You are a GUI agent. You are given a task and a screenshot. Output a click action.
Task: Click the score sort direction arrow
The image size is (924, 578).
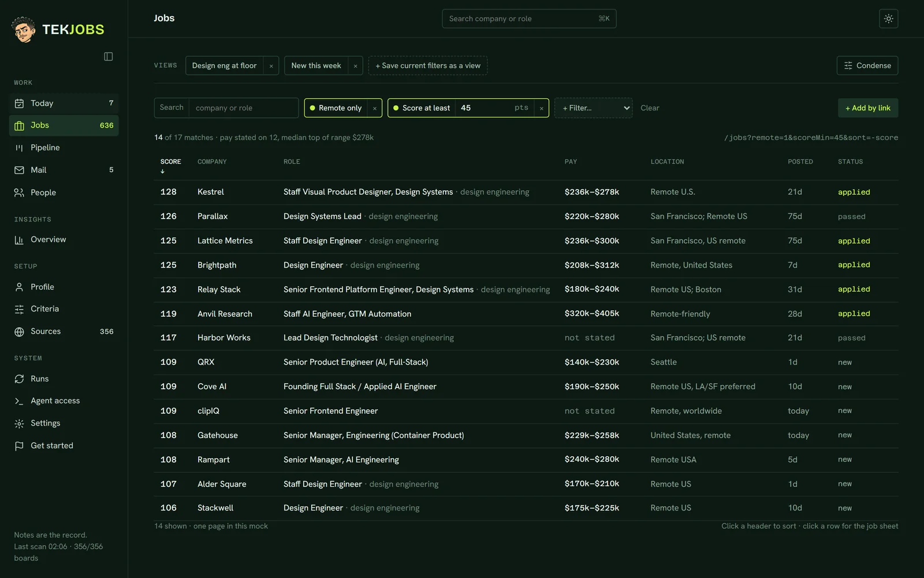[x=162, y=171]
